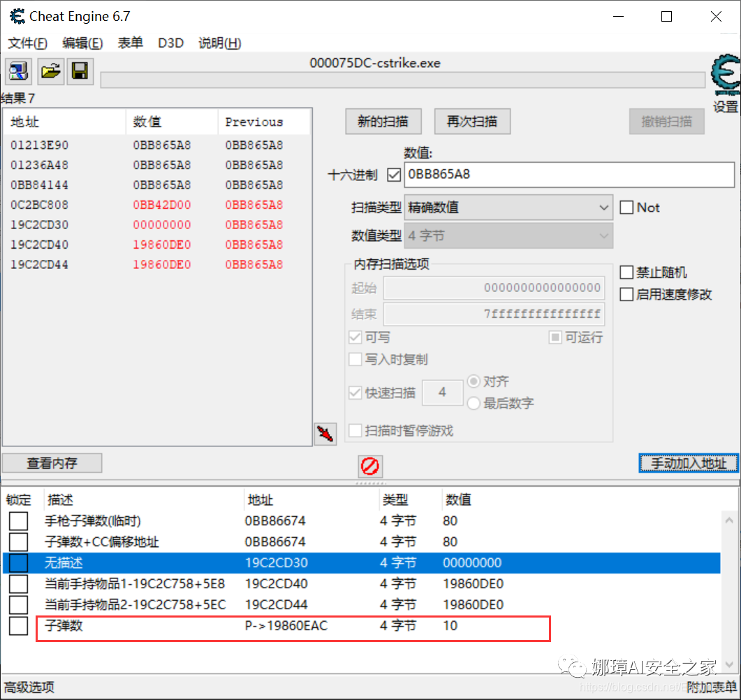The height and width of the screenshot is (700, 741).
Task: Open the 说明(H) menu
Action: click(x=220, y=43)
